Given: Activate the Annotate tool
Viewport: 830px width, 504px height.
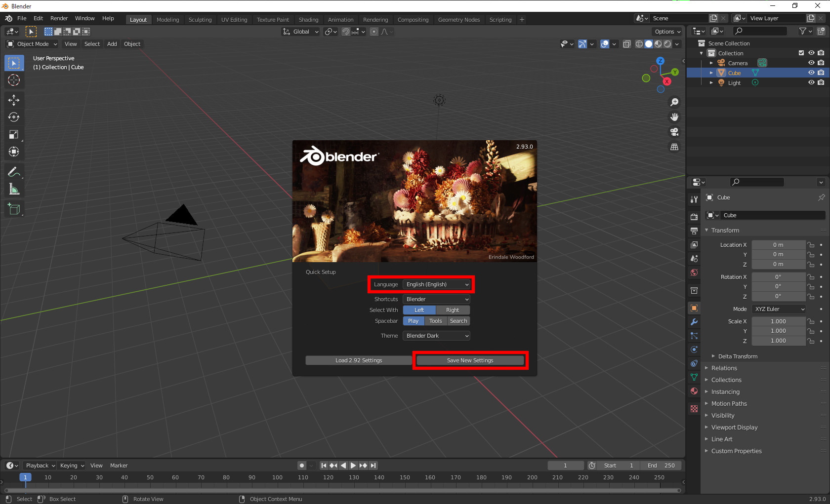Looking at the screenshot, I should (x=14, y=171).
